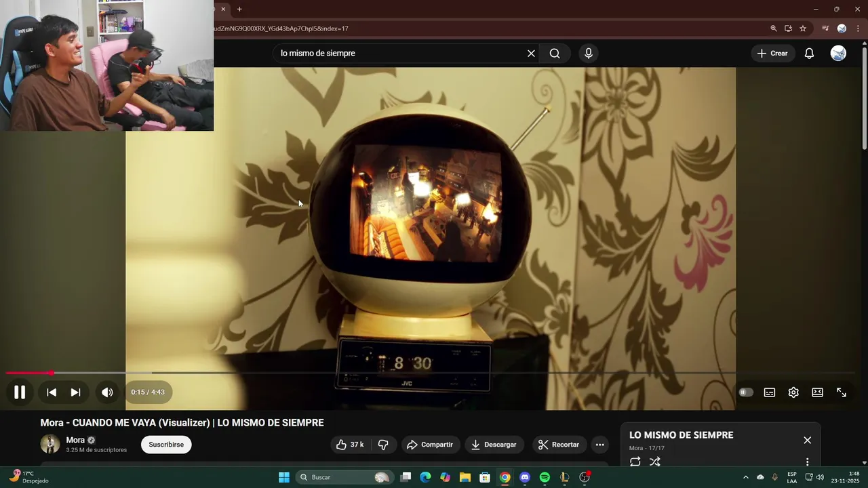
Task: Click the Descargar download button
Action: tap(494, 445)
